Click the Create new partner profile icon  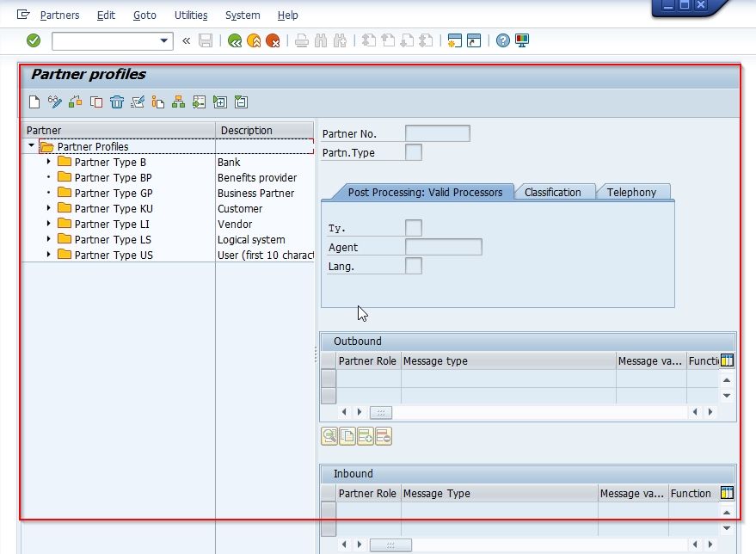click(34, 102)
